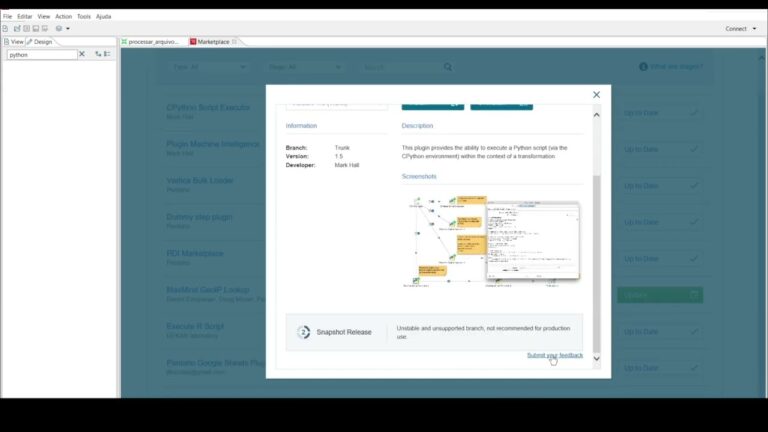Image resolution: width=768 pixels, height=432 pixels.
Task: Open the Ajuda menu
Action: click(103, 16)
